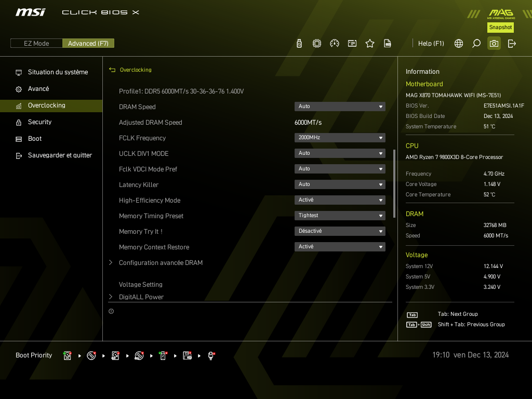Click Help (F1)
Screen dimensions: 532x399
431,44
